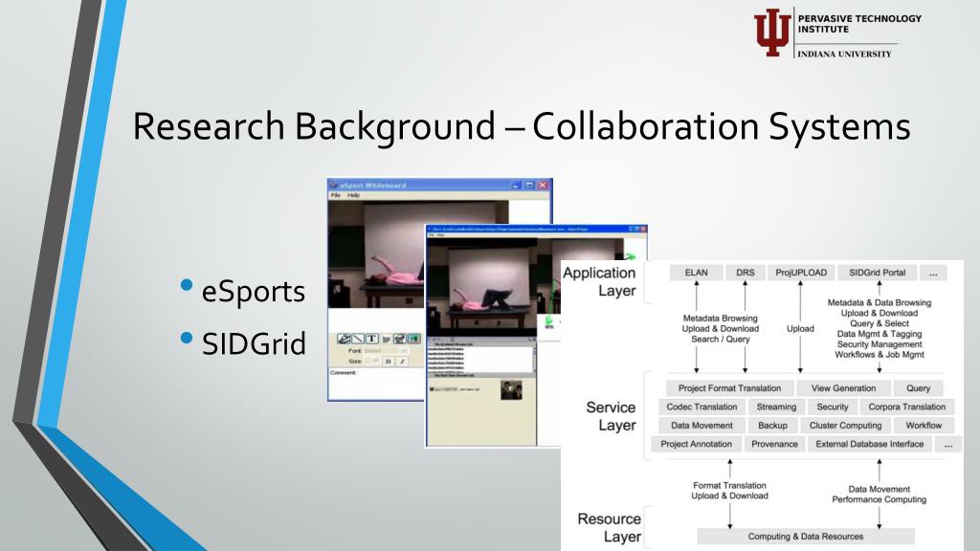Open the Size dropdown in eSport Whiteboard
980x551 pixels.
point(372,361)
